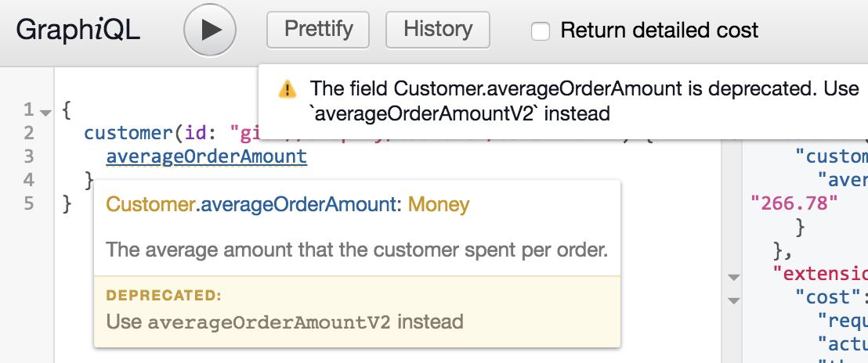Select line number 5 in the gutter
This screenshot has width=868, height=363.
point(30,204)
